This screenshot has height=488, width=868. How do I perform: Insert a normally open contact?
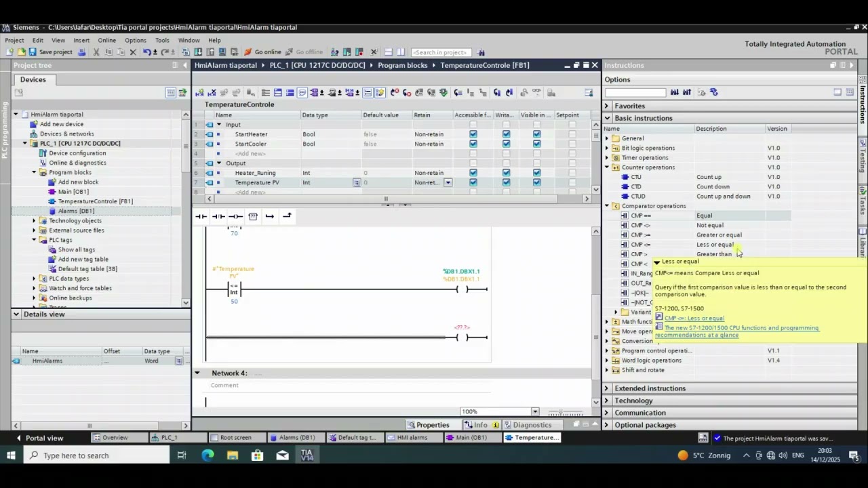(x=201, y=216)
